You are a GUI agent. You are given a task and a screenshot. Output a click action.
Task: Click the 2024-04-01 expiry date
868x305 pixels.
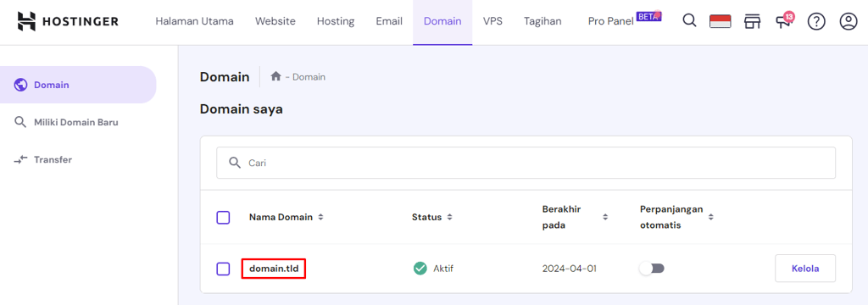point(569,269)
